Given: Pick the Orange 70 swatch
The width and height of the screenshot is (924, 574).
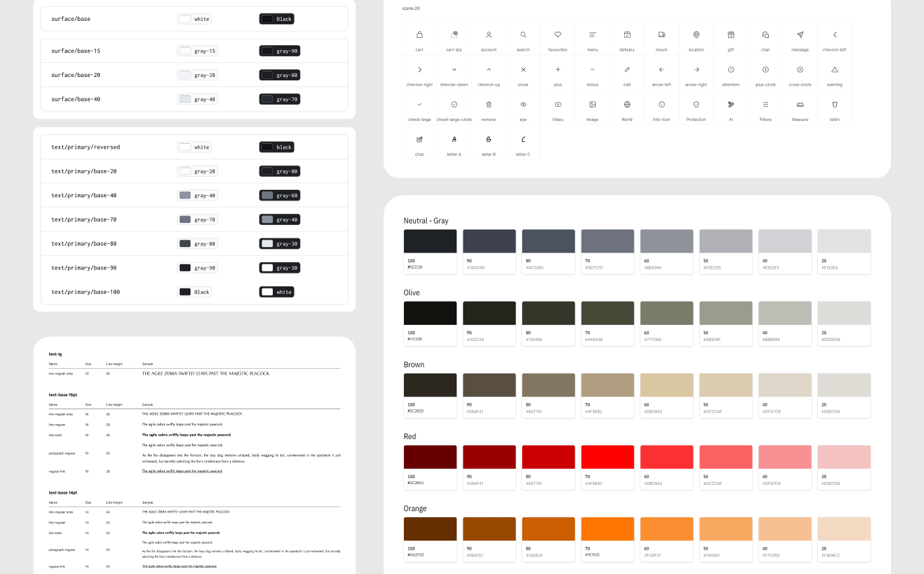Looking at the screenshot, I should click(x=608, y=529).
